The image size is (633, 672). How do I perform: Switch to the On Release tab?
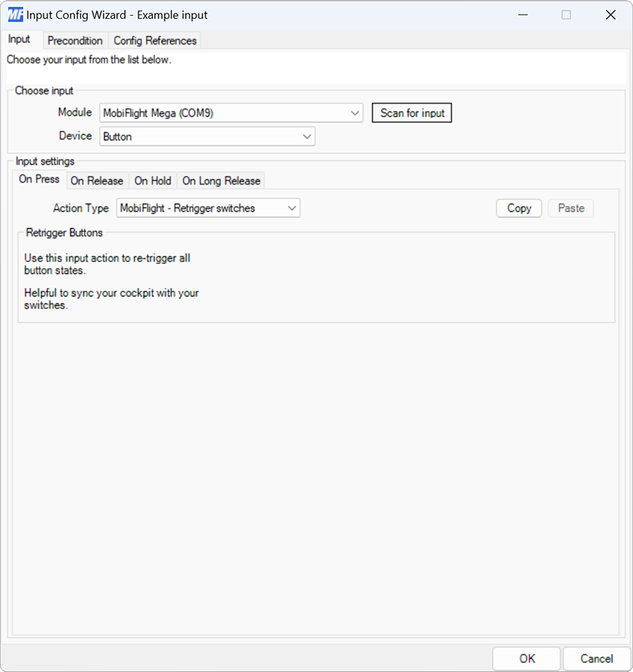pyautogui.click(x=97, y=180)
